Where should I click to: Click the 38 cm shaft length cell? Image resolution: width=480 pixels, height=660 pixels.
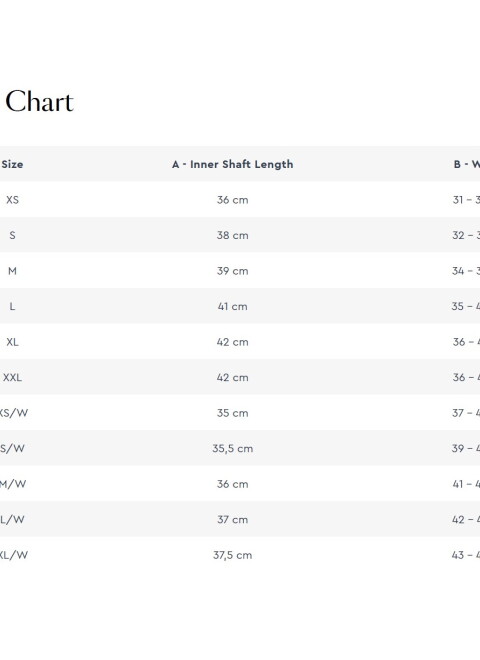pos(232,235)
